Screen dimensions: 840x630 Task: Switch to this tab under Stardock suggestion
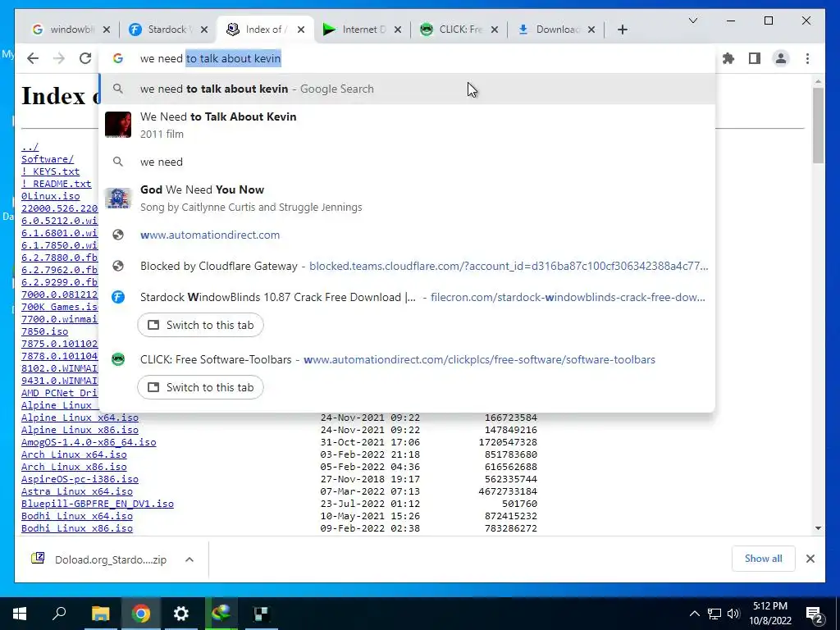[200, 325]
